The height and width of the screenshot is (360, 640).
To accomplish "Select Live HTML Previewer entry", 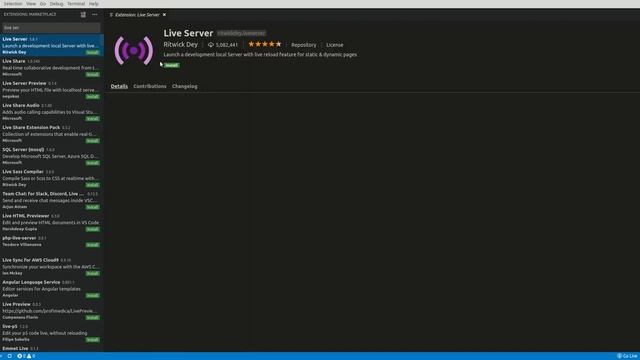I will [x=51, y=222].
